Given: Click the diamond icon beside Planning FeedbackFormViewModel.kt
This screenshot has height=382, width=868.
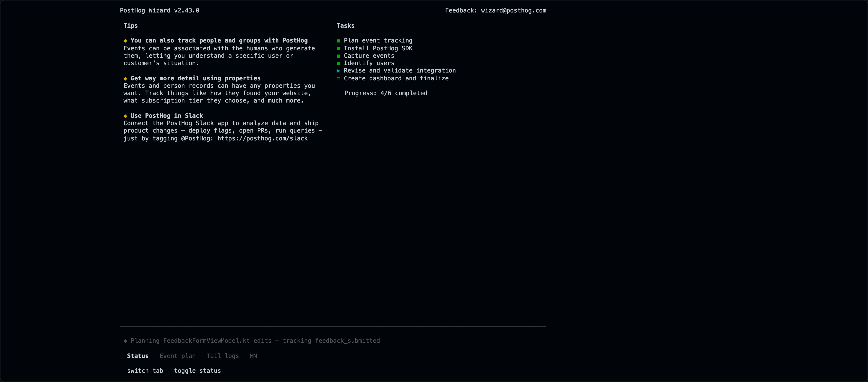Looking at the screenshot, I should pyautogui.click(x=125, y=341).
